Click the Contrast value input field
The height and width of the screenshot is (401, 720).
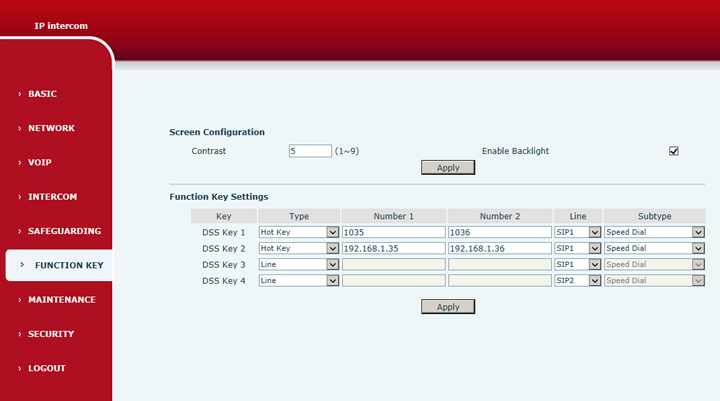[310, 151]
